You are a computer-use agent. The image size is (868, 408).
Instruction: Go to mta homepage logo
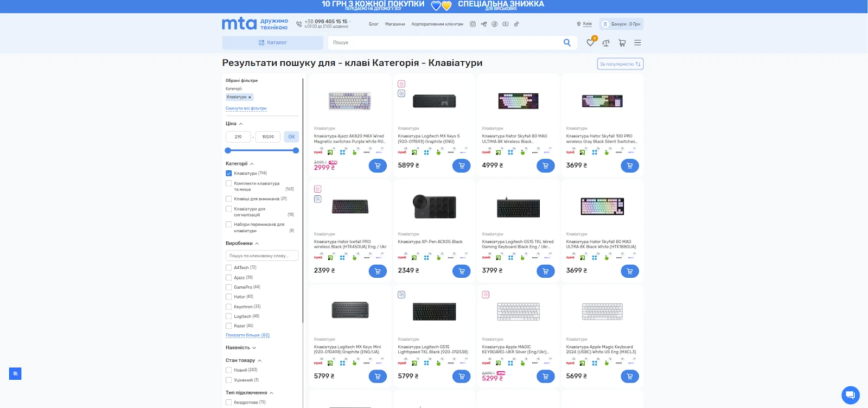pos(239,24)
